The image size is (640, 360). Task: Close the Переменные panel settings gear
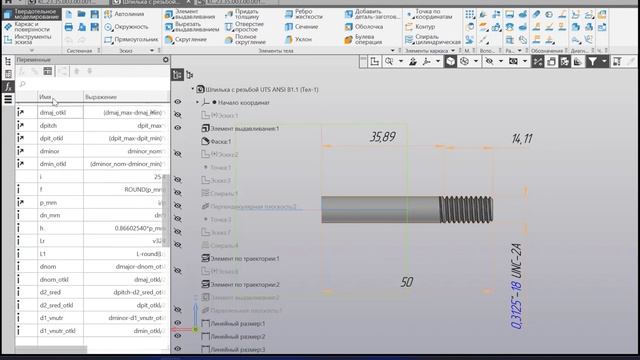tap(165, 60)
